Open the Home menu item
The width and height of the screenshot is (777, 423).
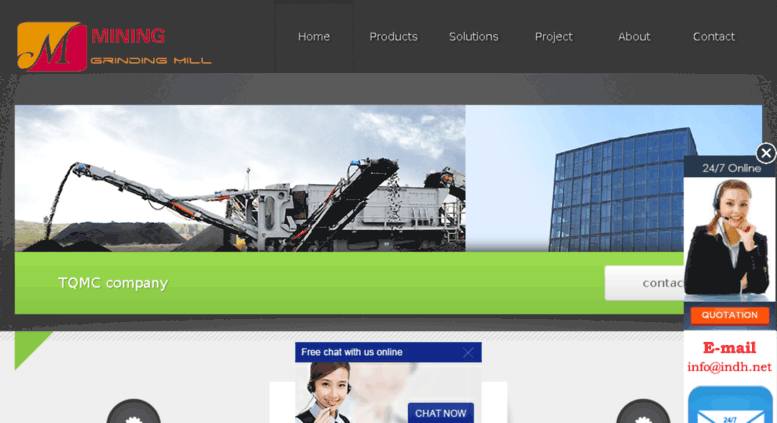click(x=314, y=37)
